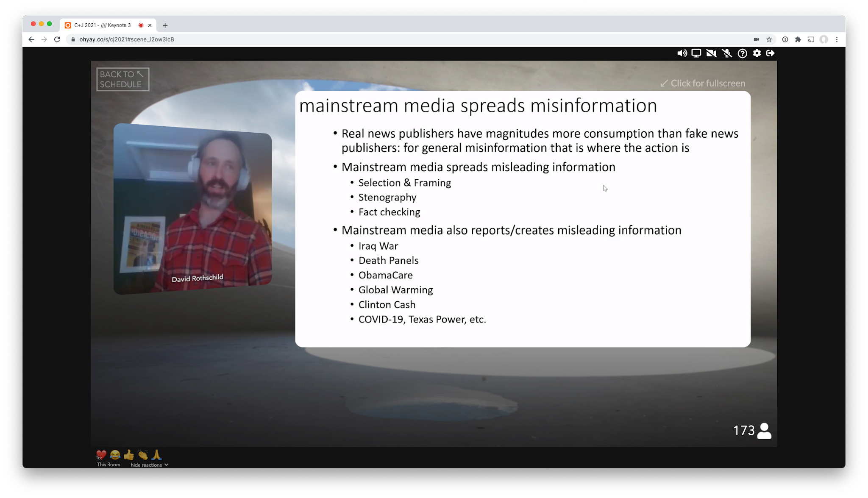
Task: Send a clapping hands reaction
Action: (x=143, y=455)
